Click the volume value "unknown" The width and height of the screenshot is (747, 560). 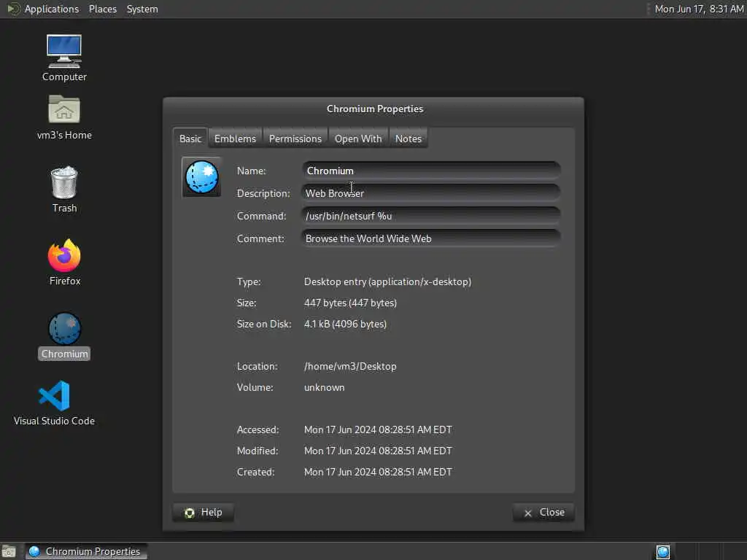pyautogui.click(x=324, y=387)
